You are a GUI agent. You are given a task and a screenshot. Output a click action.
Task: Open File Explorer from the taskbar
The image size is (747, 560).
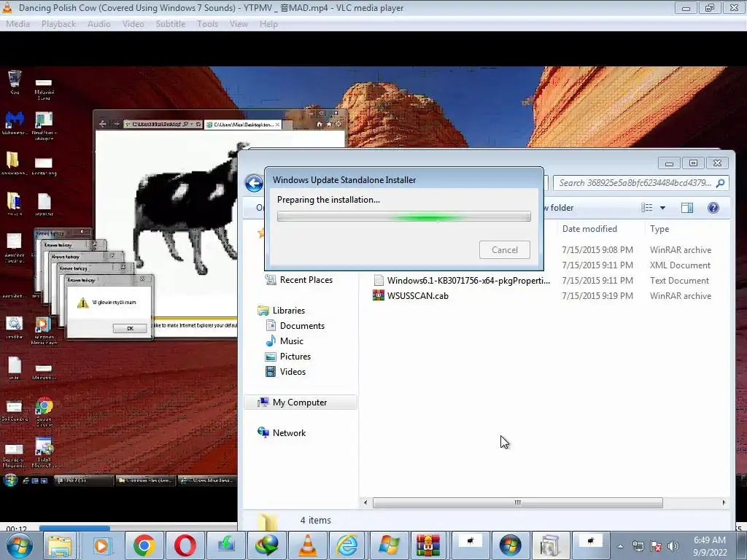click(60, 545)
